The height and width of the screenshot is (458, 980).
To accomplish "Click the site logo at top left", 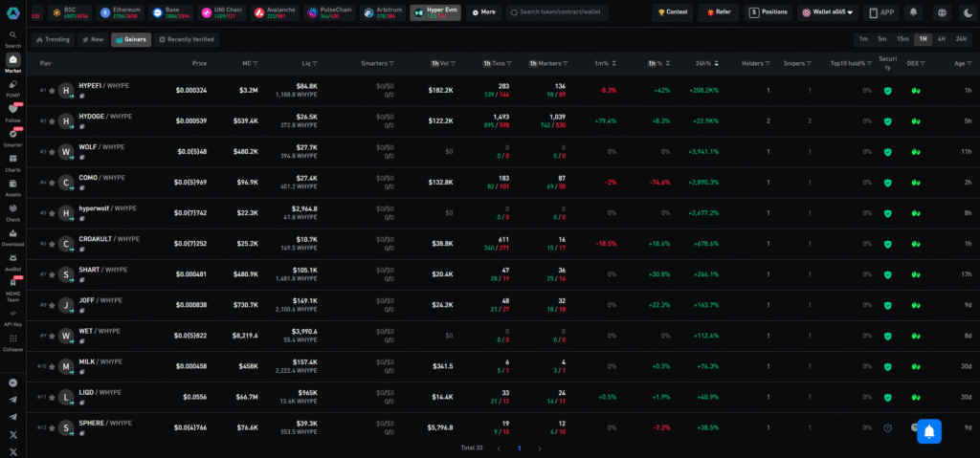I will [x=13, y=12].
